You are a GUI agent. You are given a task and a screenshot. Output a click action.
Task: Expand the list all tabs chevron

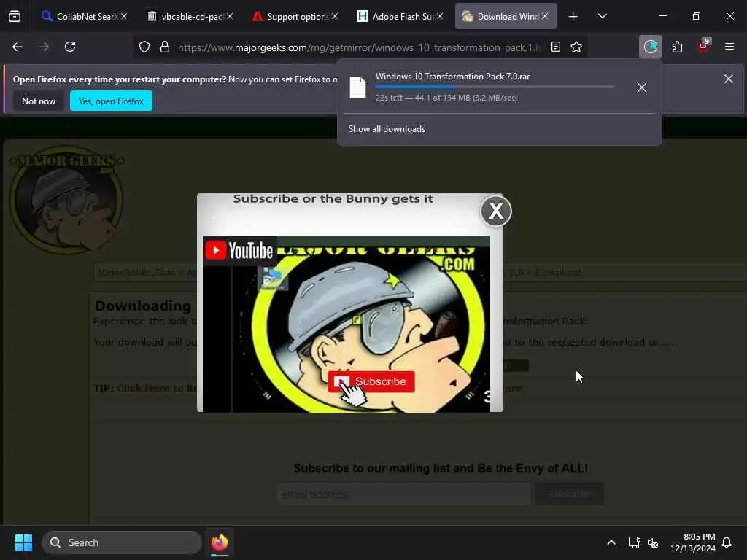(602, 17)
